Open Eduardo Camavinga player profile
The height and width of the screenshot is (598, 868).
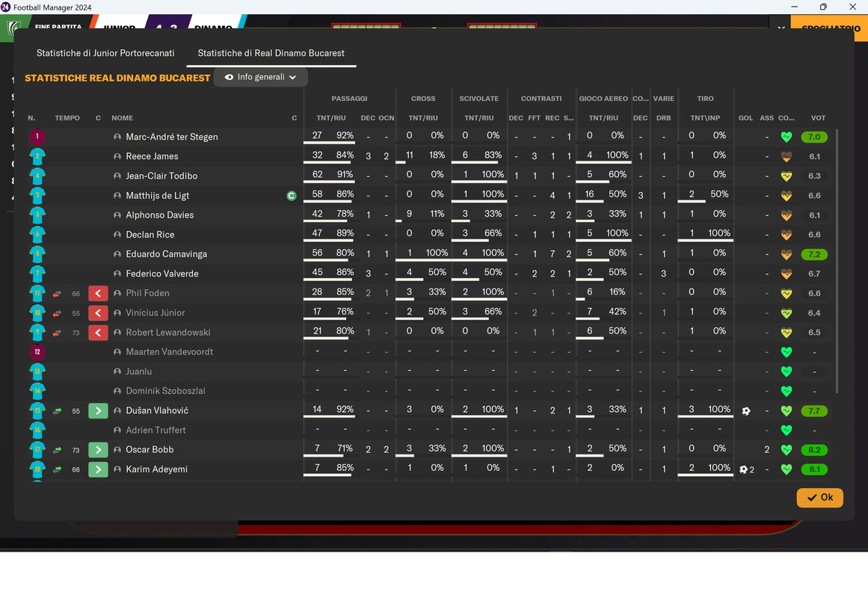point(166,254)
